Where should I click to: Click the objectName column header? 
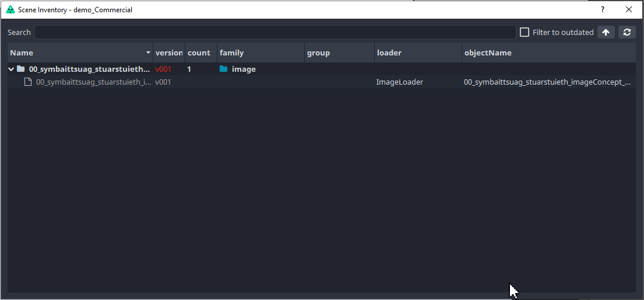(548, 53)
